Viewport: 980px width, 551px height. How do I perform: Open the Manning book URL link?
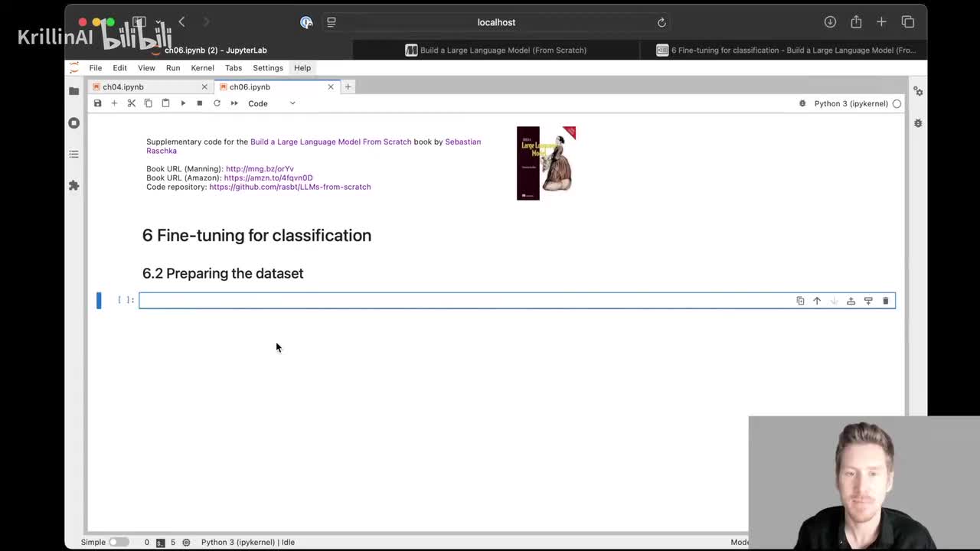point(260,168)
